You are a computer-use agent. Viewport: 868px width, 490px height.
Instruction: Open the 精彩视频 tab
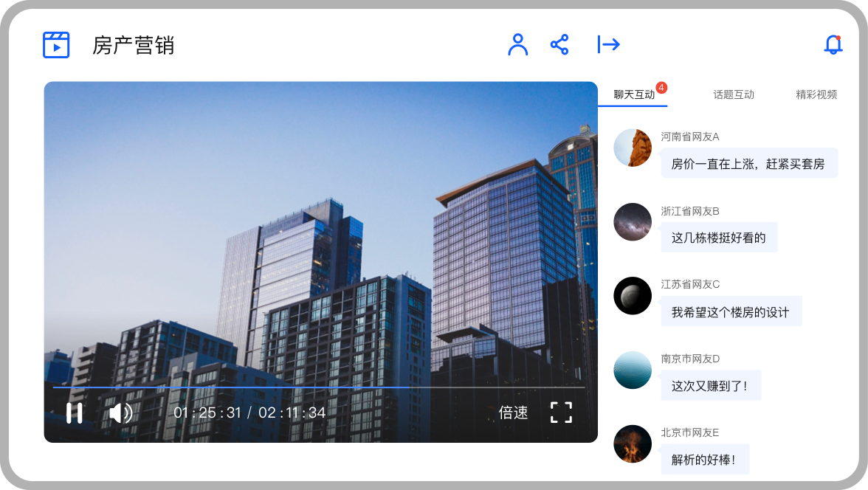[816, 94]
